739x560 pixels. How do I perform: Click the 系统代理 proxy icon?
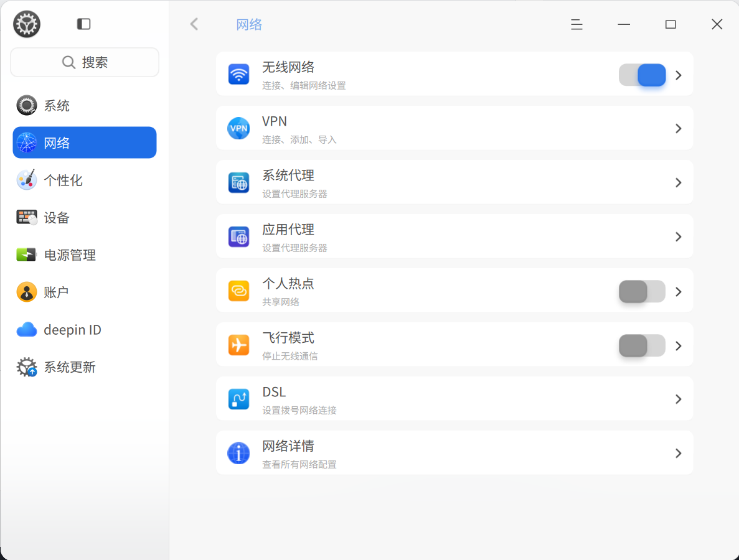[x=238, y=182]
